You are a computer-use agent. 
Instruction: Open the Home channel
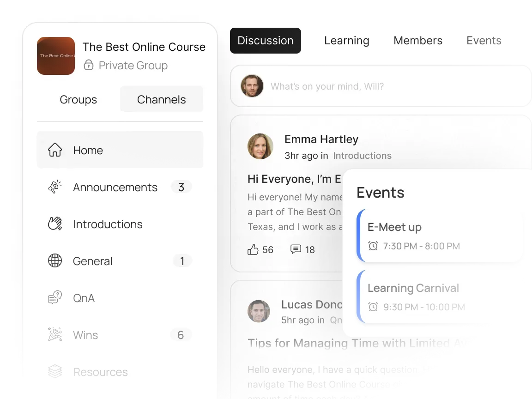click(120, 150)
